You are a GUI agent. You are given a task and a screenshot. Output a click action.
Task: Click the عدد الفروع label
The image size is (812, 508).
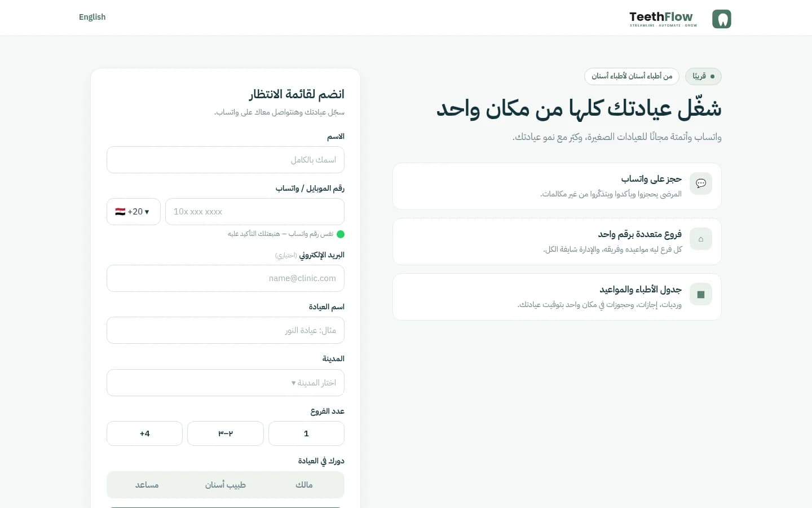coord(327,411)
